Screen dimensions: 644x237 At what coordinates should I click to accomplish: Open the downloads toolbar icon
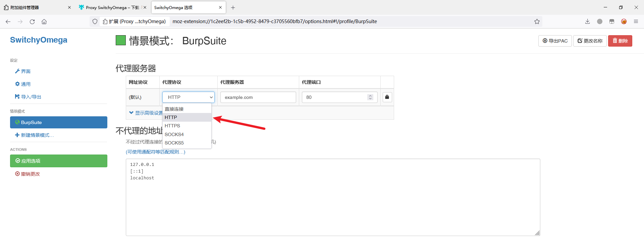(587, 21)
